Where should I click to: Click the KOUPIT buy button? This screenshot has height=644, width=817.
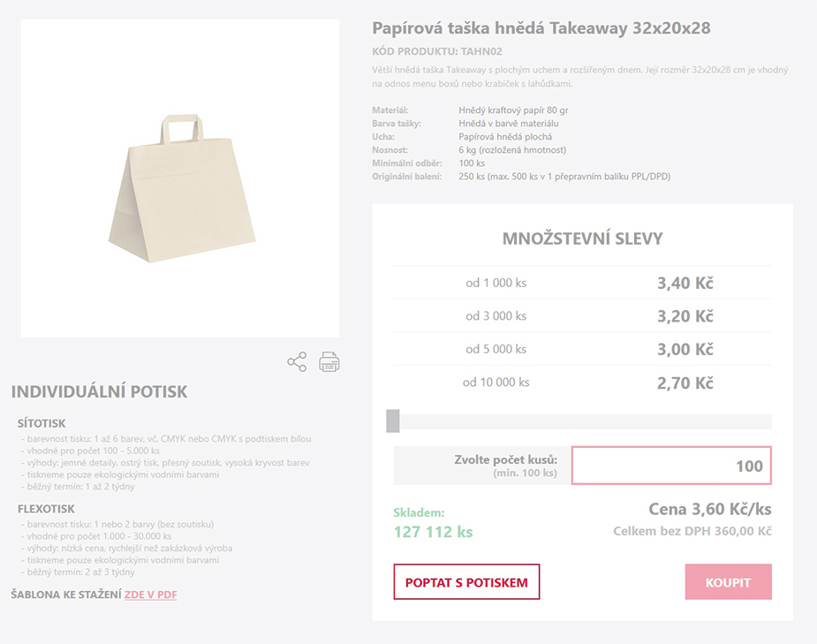point(729,582)
